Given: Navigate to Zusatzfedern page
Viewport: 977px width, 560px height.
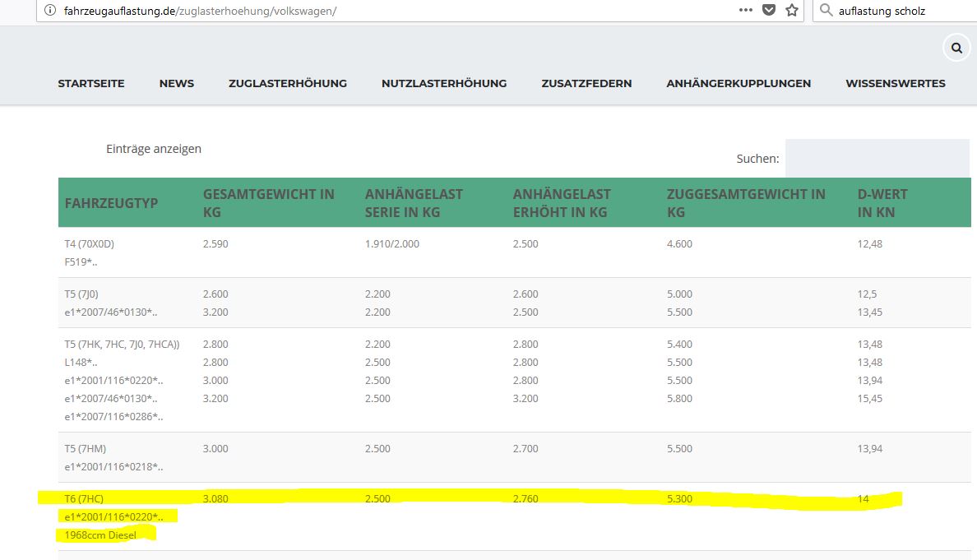Looking at the screenshot, I should [586, 83].
